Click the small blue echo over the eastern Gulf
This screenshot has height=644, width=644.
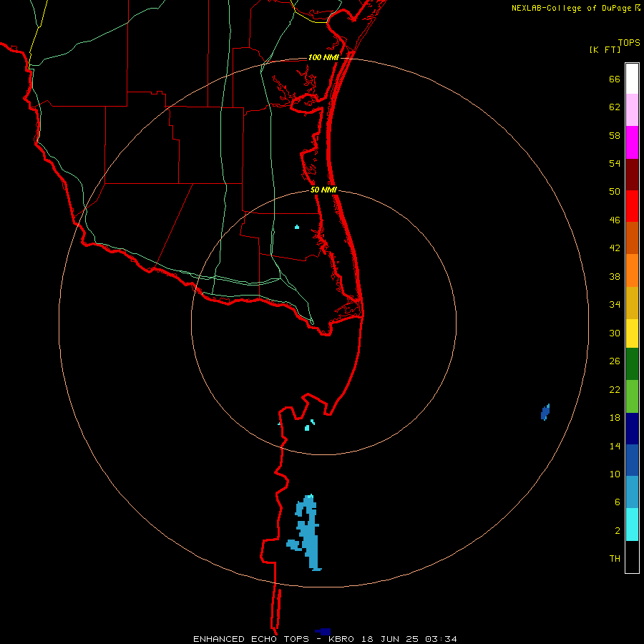[545, 412]
